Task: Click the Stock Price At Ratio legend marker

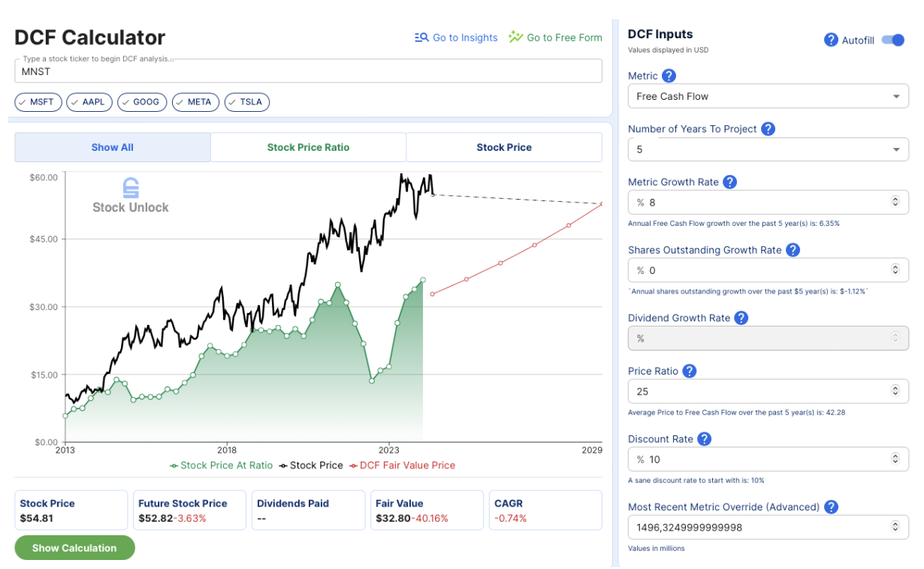Action: (x=174, y=465)
